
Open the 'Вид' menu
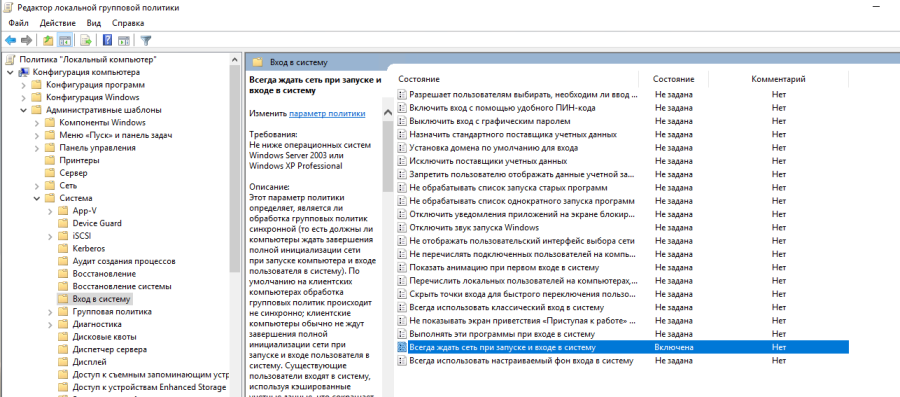tap(94, 23)
